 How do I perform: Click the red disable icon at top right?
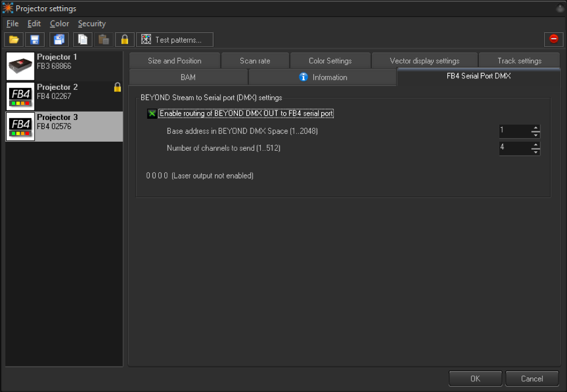pyautogui.click(x=553, y=39)
